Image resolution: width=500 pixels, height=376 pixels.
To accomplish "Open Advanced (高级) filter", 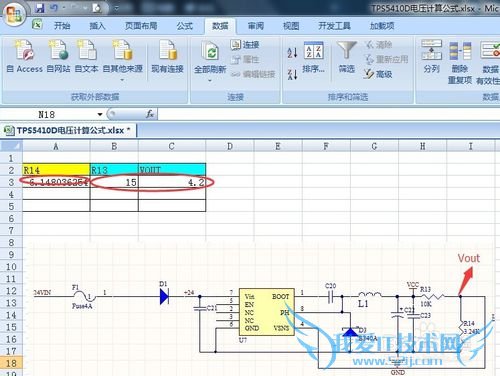I will click(378, 74).
